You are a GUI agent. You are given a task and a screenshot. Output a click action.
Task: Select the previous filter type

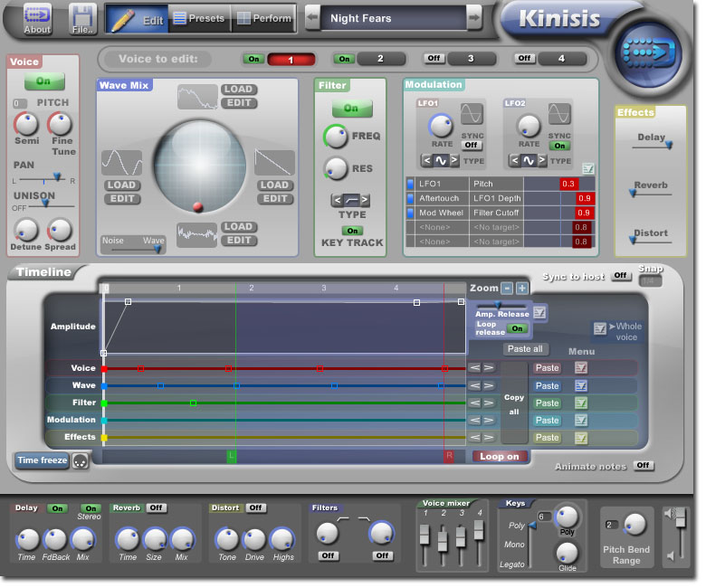coord(337,200)
